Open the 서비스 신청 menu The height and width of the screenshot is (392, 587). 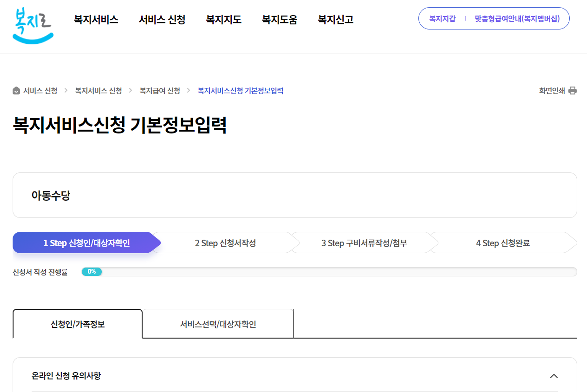pos(162,19)
